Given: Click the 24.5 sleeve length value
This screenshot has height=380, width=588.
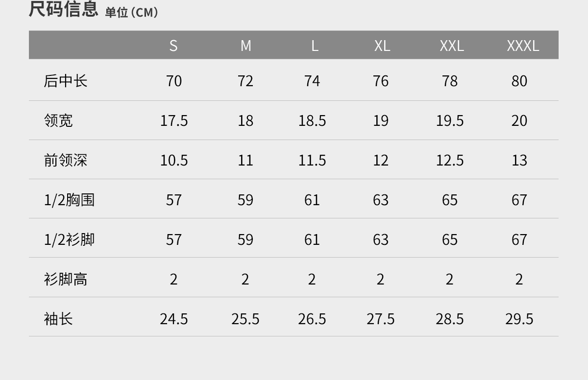Looking at the screenshot, I should tap(174, 319).
